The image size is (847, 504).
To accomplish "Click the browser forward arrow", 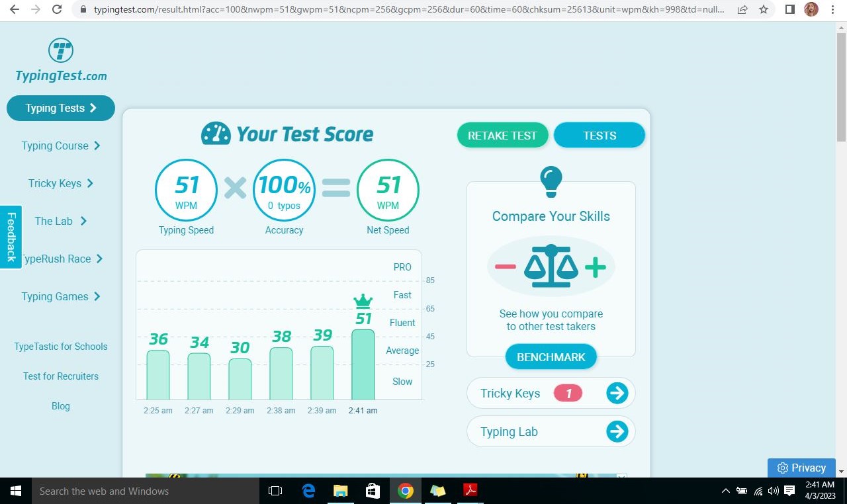I will pyautogui.click(x=36, y=10).
